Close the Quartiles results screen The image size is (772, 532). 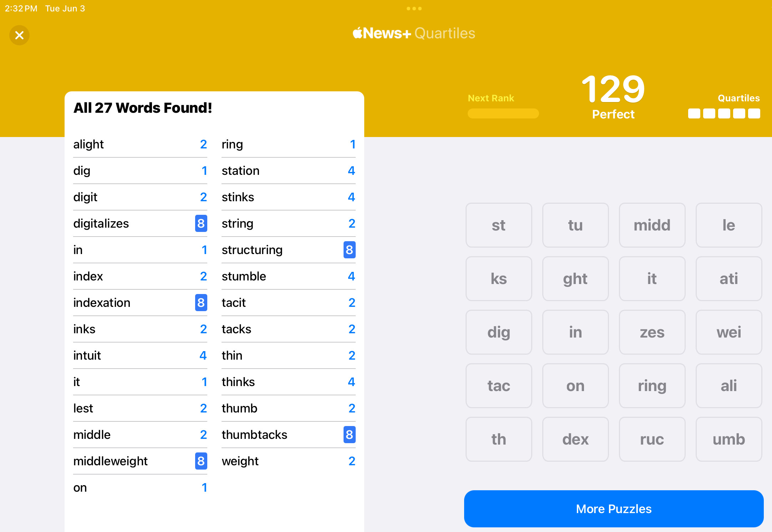pos(19,35)
